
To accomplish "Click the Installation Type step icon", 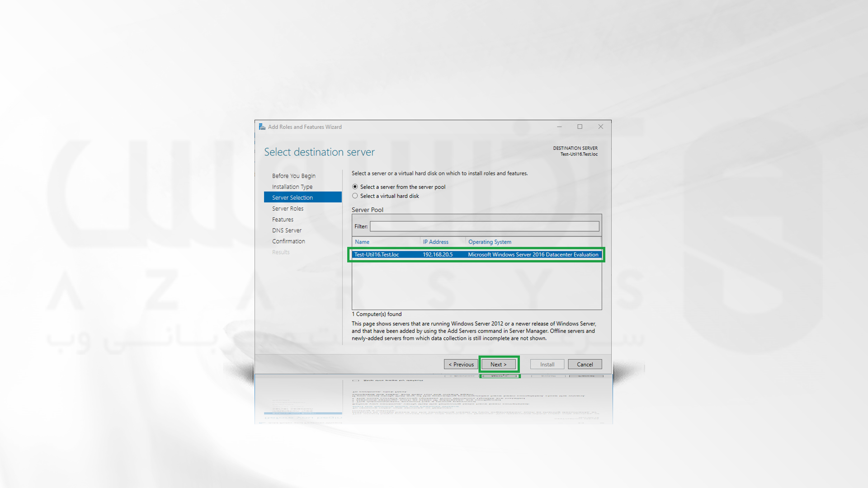I will [292, 187].
